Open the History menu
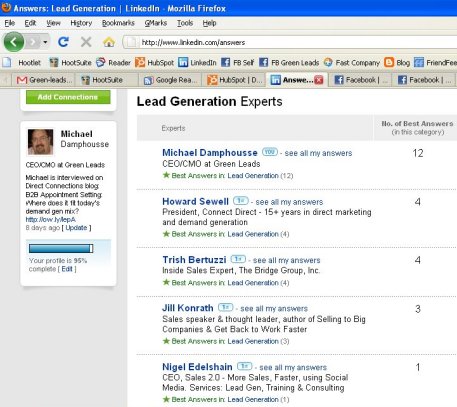457x407 pixels. pyautogui.click(x=81, y=23)
